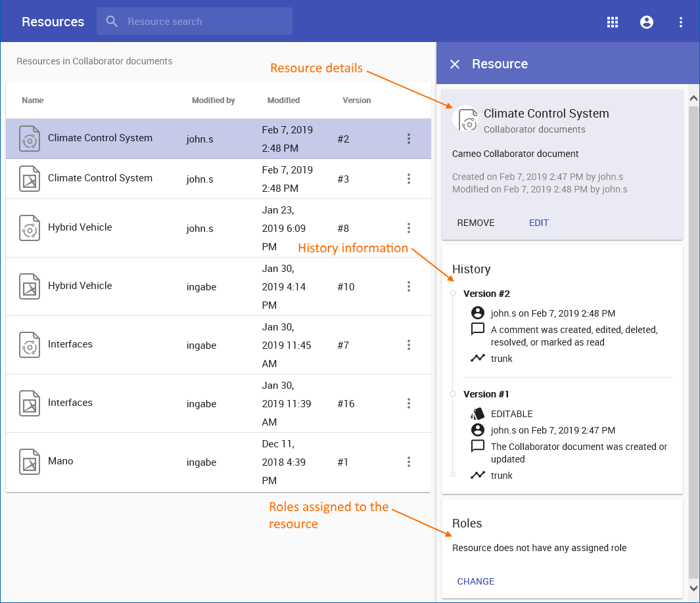Screen dimensions: 700x603
Task: Click the EDIT button
Action: click(538, 223)
